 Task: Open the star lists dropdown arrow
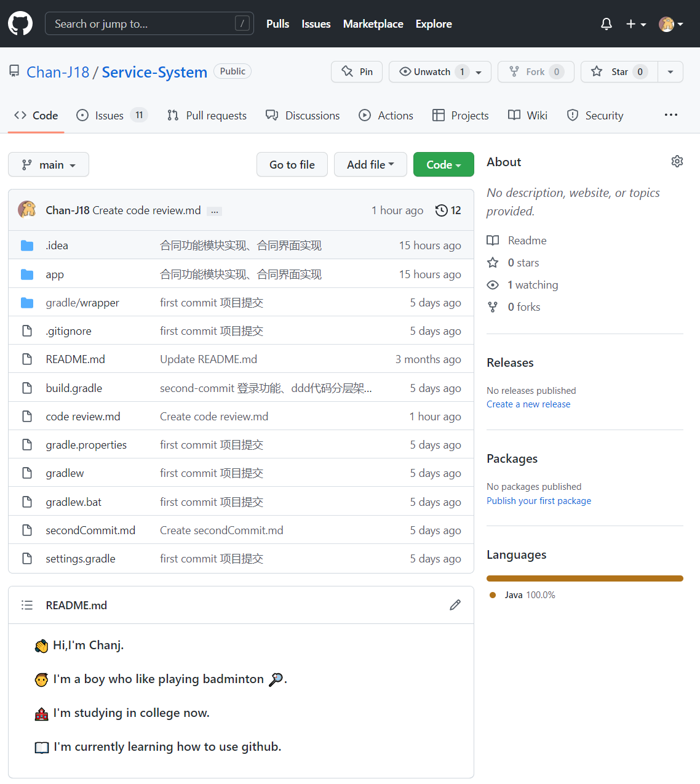[670, 72]
